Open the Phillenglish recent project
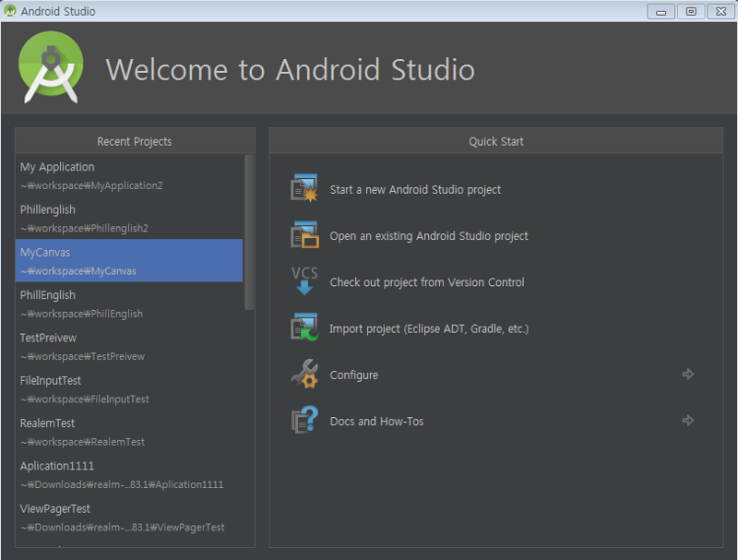738x560 pixels. [129, 218]
